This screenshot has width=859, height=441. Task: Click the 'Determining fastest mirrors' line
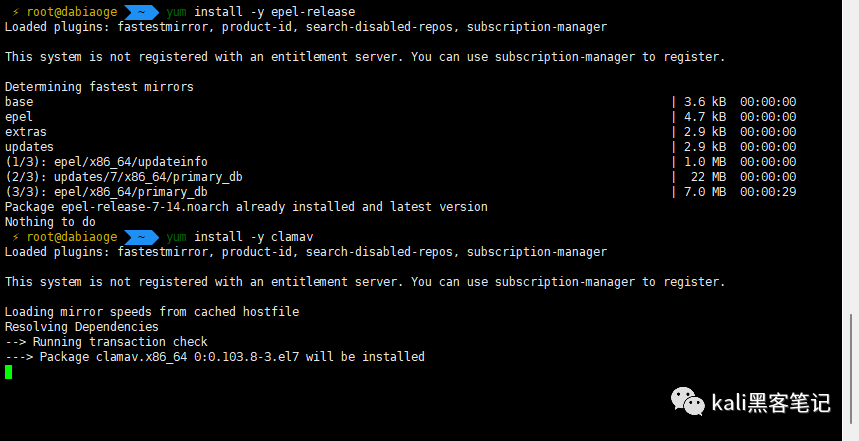(x=99, y=87)
